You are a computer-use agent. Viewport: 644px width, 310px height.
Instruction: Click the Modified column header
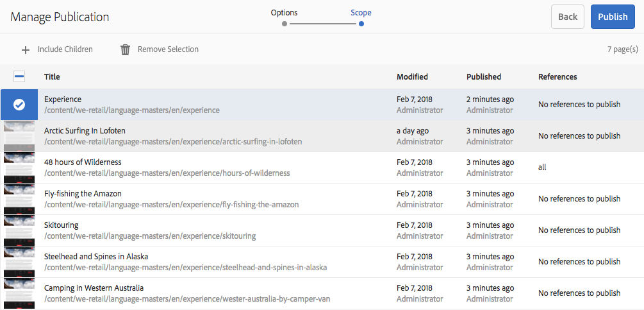click(412, 77)
